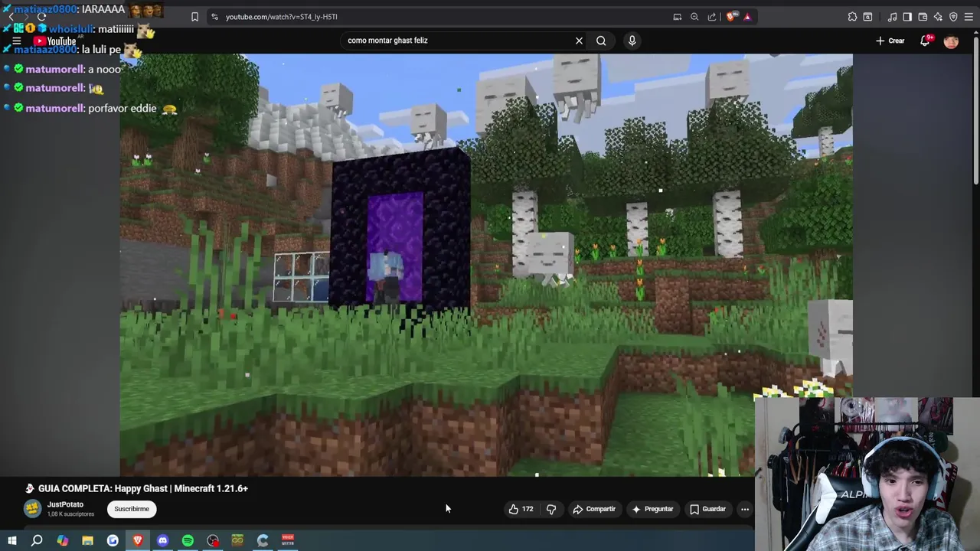Click the browser back arrow

11,16
